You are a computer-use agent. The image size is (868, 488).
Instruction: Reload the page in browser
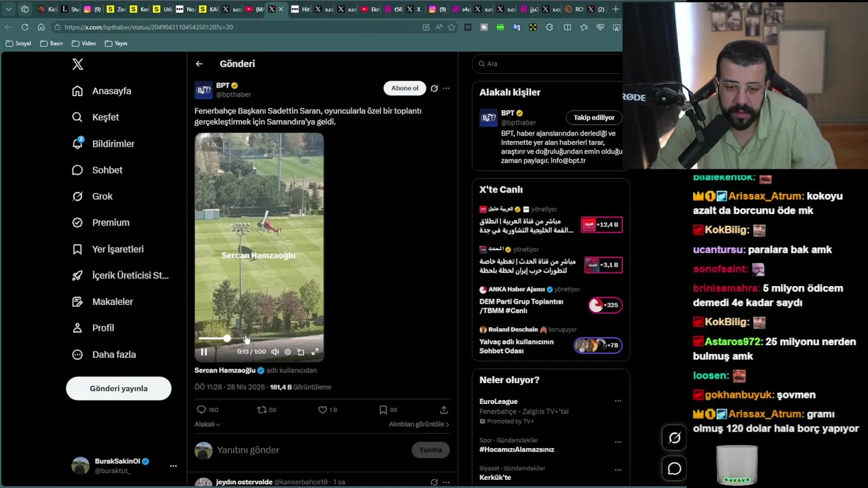[24, 27]
